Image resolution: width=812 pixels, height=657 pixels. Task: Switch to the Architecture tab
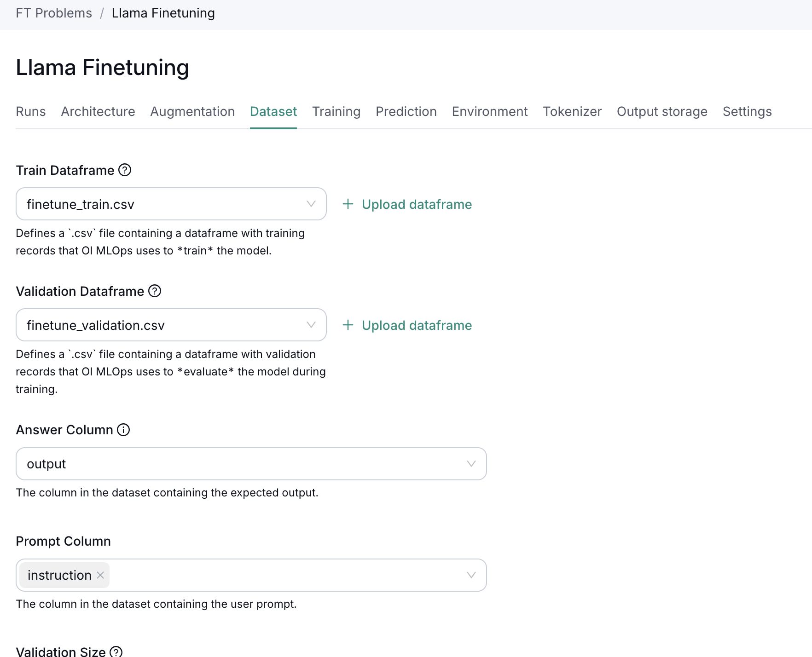tap(98, 111)
